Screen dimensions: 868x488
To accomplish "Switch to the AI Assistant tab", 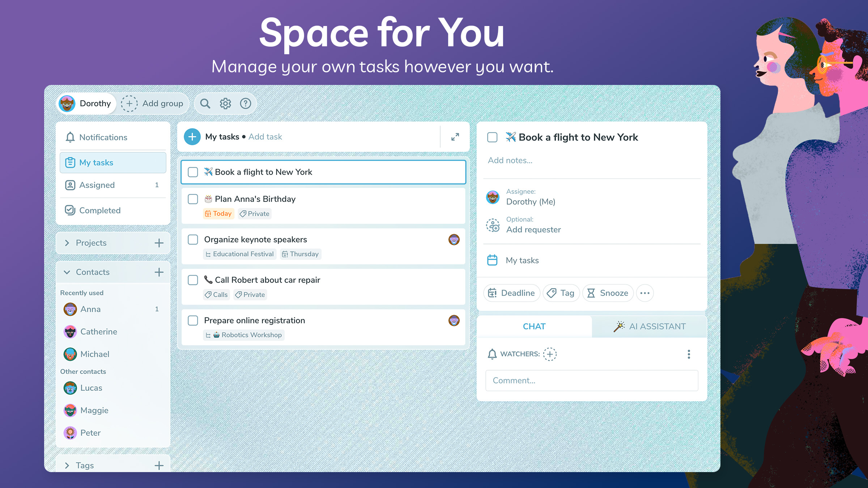I will point(650,326).
